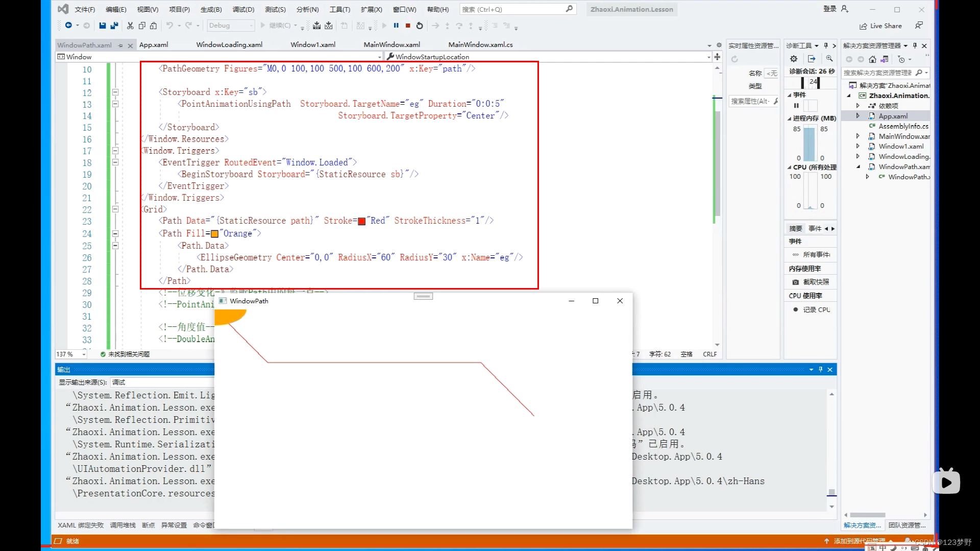The height and width of the screenshot is (551, 980).
Task: Collapse the Path Fill block at line 24
Action: 115,233
